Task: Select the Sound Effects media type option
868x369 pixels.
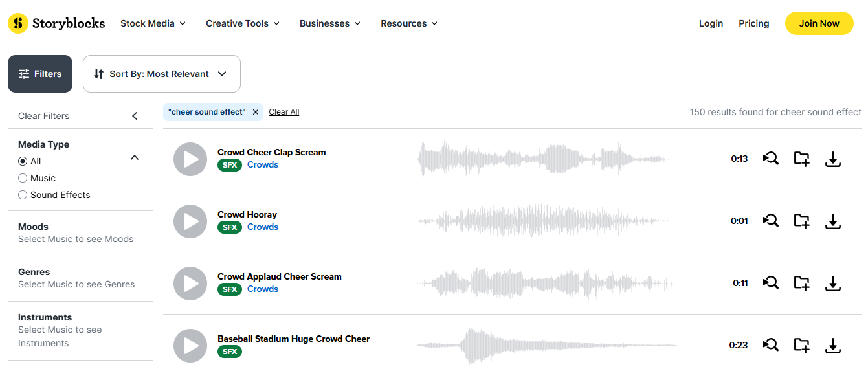Action: pos(23,195)
